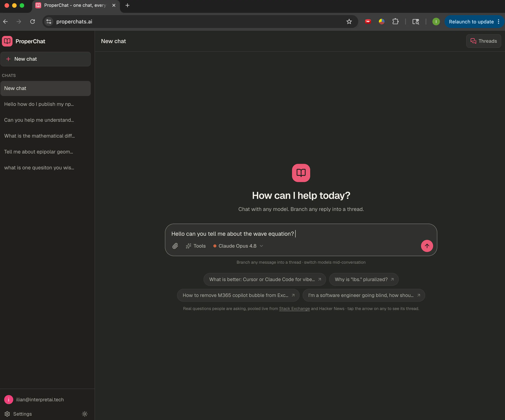The height and width of the screenshot is (420, 505).
Task: Reload the page with the refresh icon
Action: click(33, 22)
